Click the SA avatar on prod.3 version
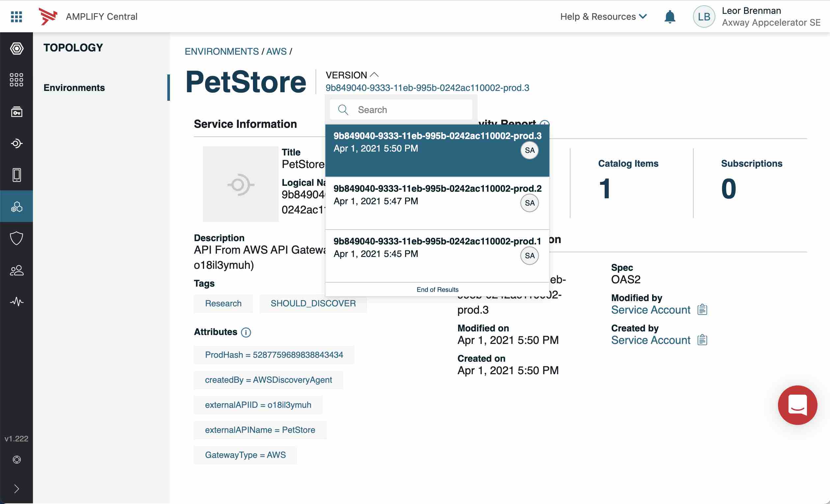 [530, 150]
